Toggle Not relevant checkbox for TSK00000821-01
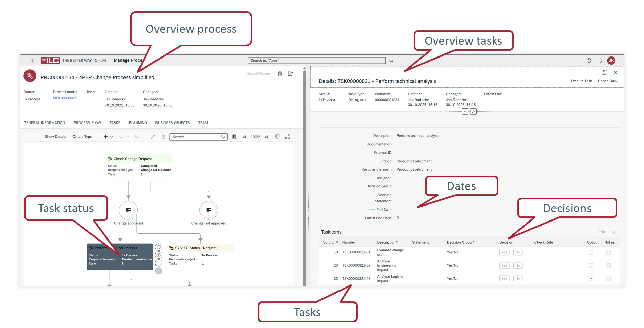The height and width of the screenshot is (328, 644). (608, 252)
